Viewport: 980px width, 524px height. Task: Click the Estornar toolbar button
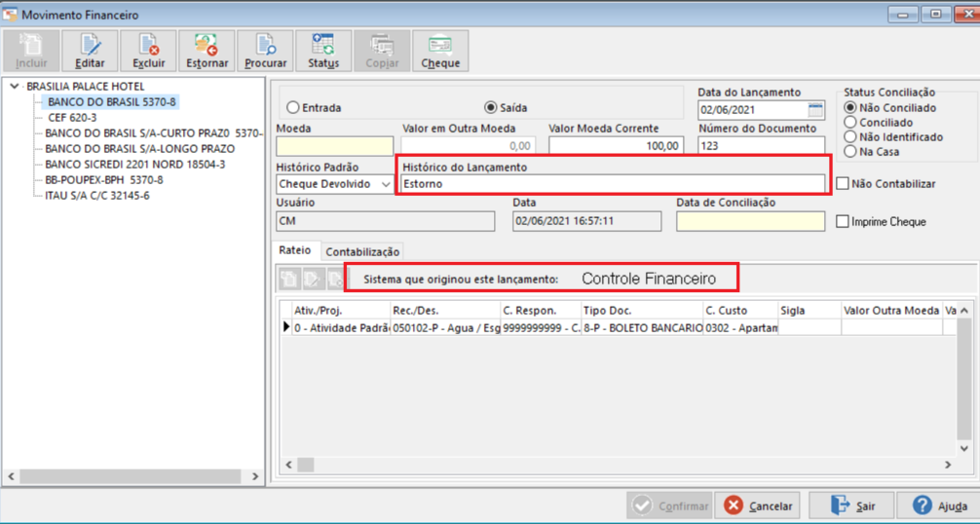coord(207,51)
